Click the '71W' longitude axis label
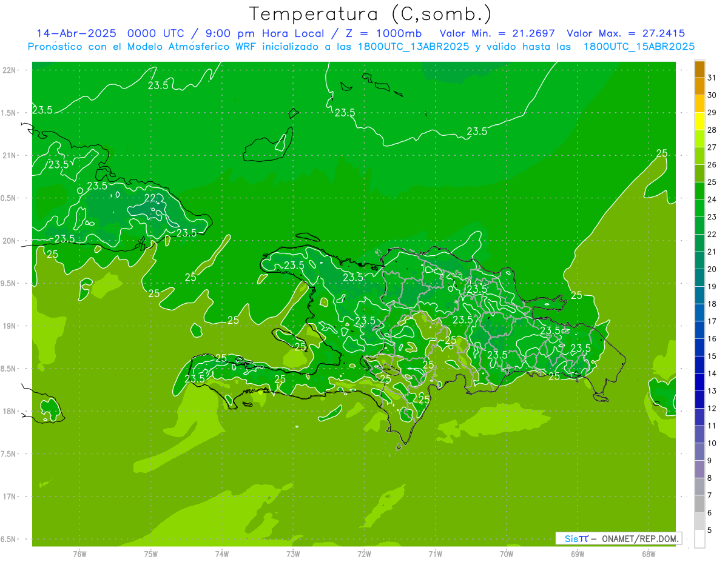 [435, 554]
